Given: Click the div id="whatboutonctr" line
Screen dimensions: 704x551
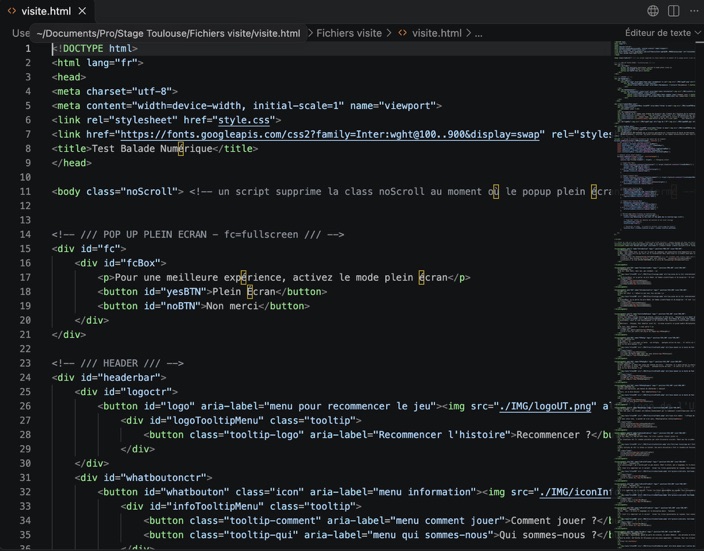Looking at the screenshot, I should [x=143, y=478].
